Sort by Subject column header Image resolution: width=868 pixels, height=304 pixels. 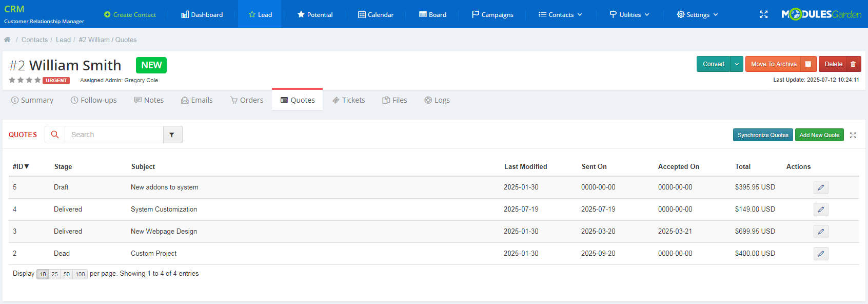point(143,166)
